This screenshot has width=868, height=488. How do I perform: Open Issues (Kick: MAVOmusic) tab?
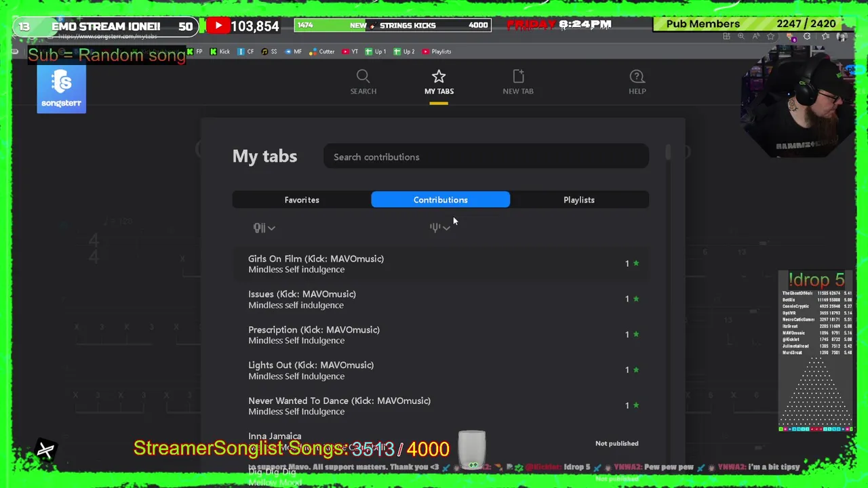click(302, 294)
